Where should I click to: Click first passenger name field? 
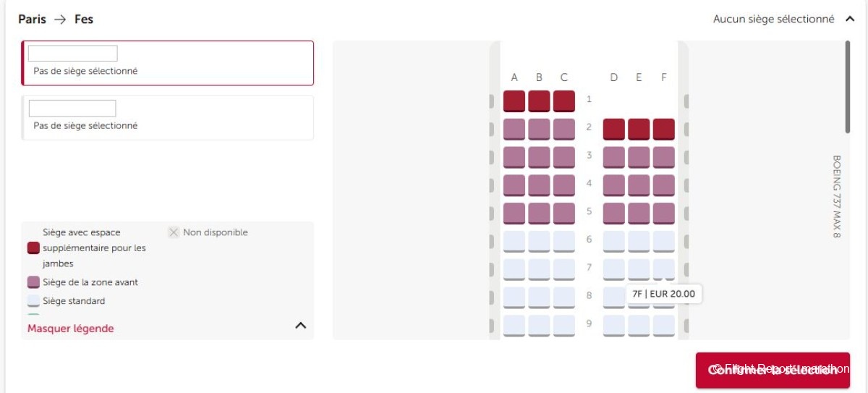tap(72, 54)
